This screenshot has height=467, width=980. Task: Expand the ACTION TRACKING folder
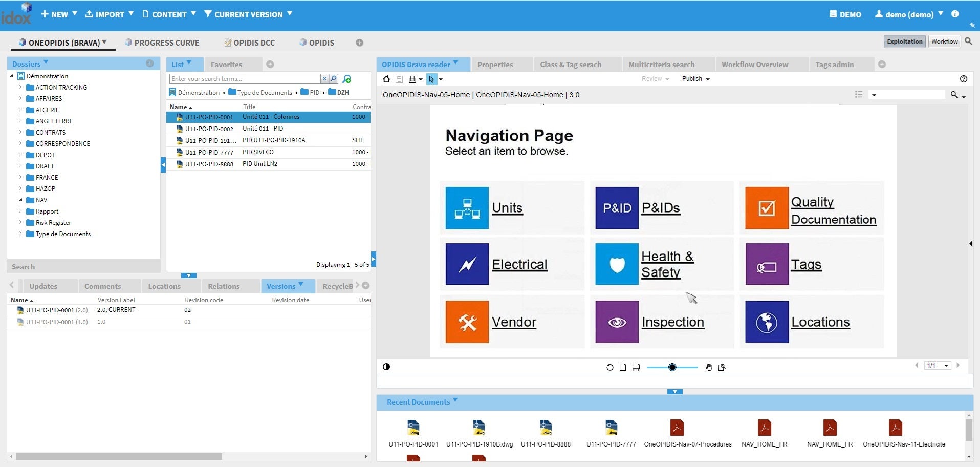[20, 87]
